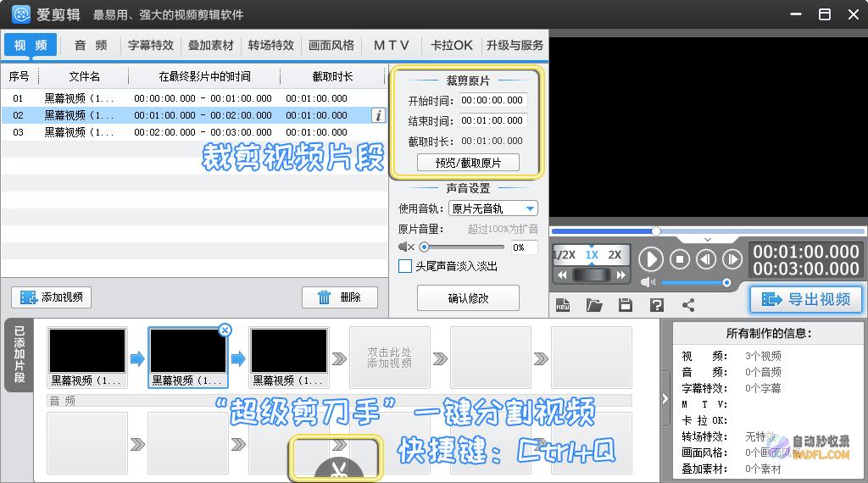Click 预览/截取原片 button
This screenshot has height=483, width=868.
[468, 163]
